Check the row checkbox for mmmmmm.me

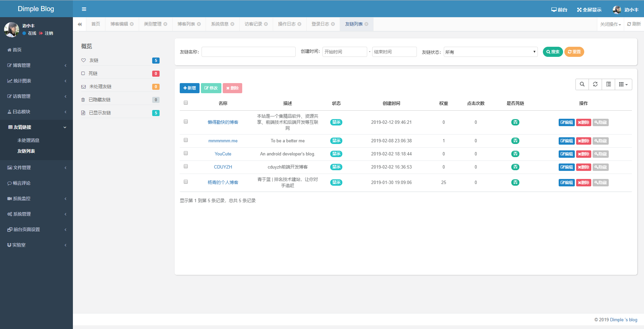pos(186,140)
